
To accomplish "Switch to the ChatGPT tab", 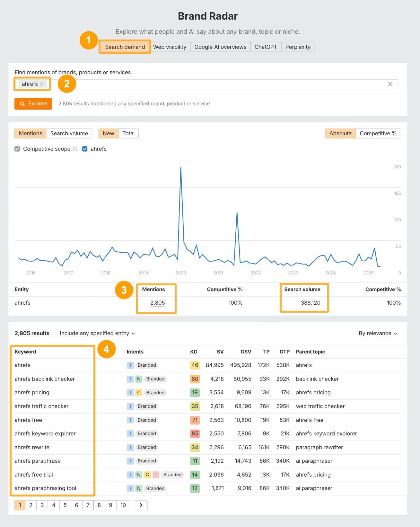I will pos(266,47).
